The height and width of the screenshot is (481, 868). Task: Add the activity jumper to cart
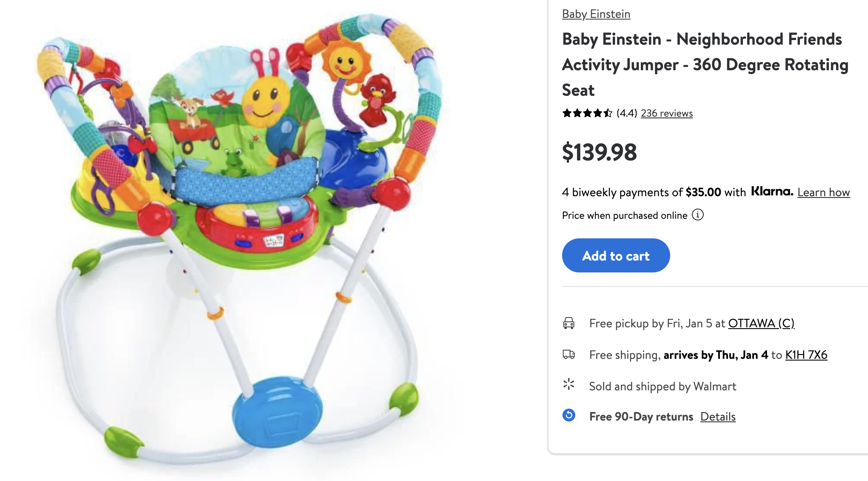tap(616, 255)
